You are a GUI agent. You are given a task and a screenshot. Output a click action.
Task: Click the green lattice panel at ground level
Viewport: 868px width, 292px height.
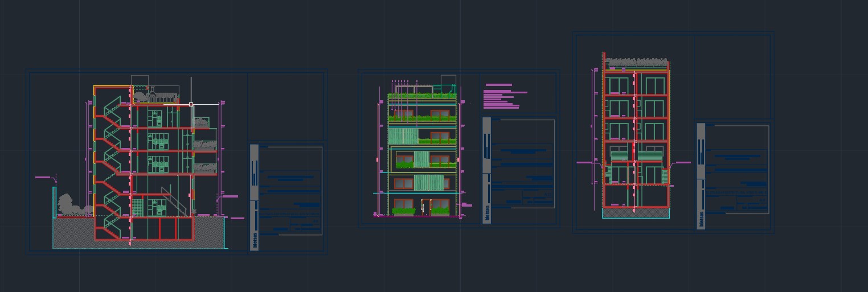137,206
